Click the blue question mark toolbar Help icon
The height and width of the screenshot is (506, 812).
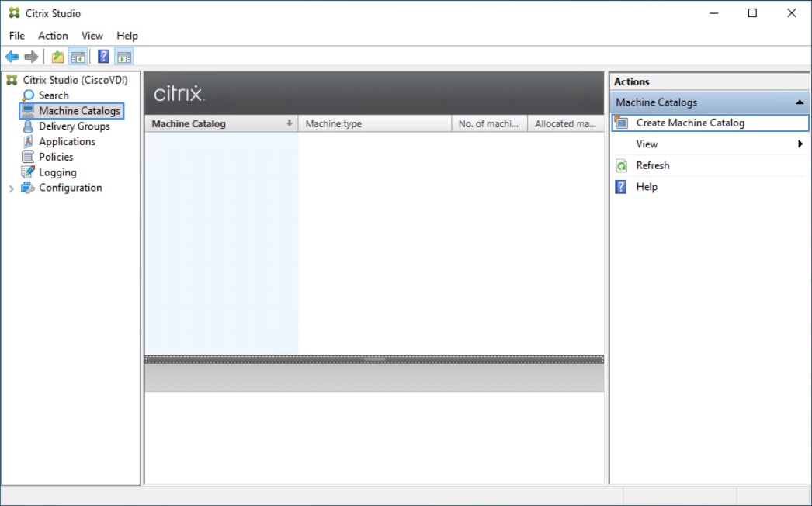point(103,57)
